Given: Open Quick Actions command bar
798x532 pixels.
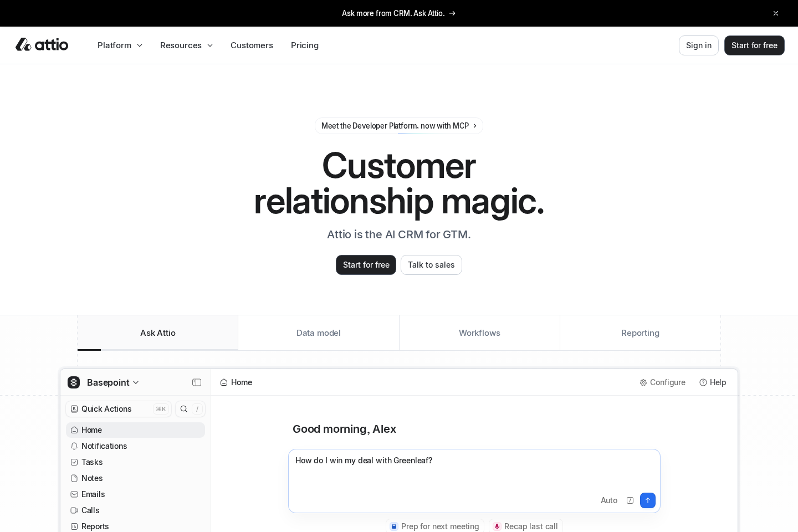Looking at the screenshot, I should (x=119, y=409).
